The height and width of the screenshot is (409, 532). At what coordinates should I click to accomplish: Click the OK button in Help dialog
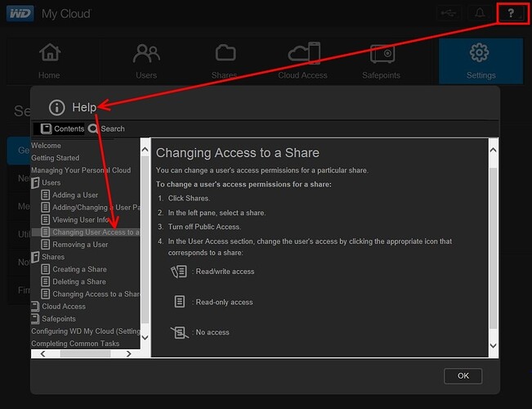pos(463,376)
